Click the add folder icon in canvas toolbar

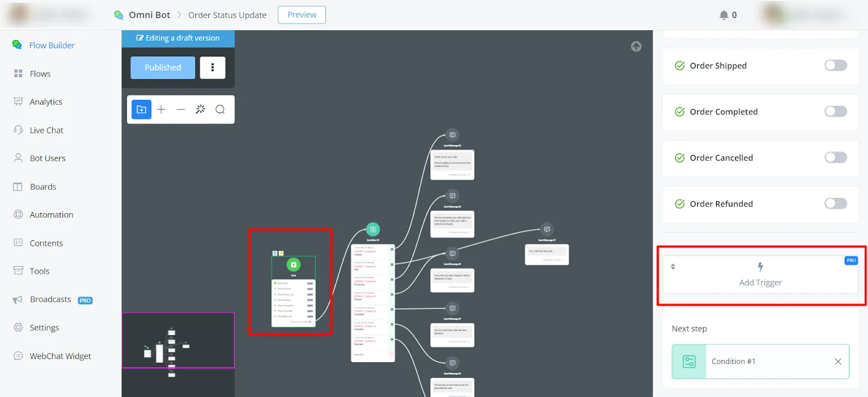142,110
